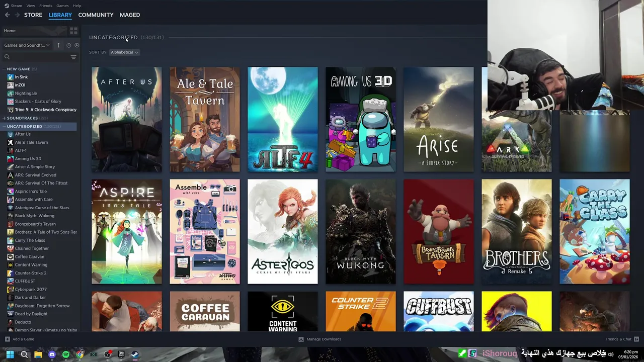Open Assemble with Care cover
The image size is (644, 362).
pos(205,232)
